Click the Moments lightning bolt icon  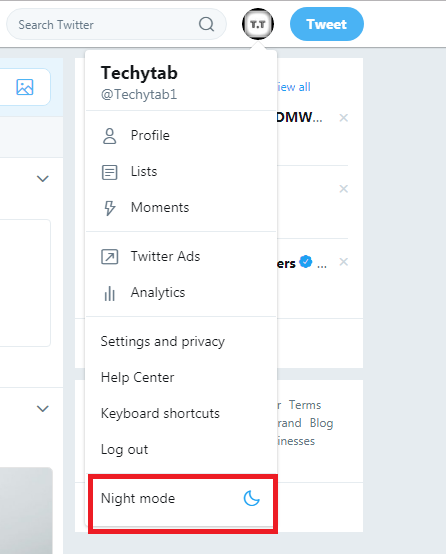pos(110,208)
